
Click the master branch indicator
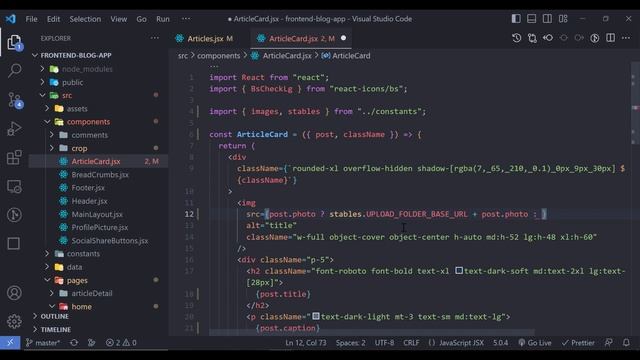coord(42,342)
